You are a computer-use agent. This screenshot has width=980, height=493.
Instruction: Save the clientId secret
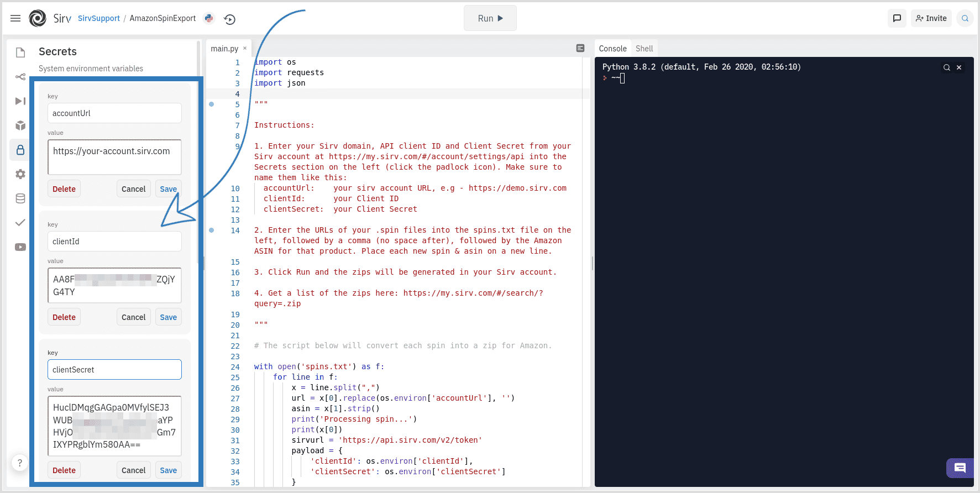coord(168,317)
